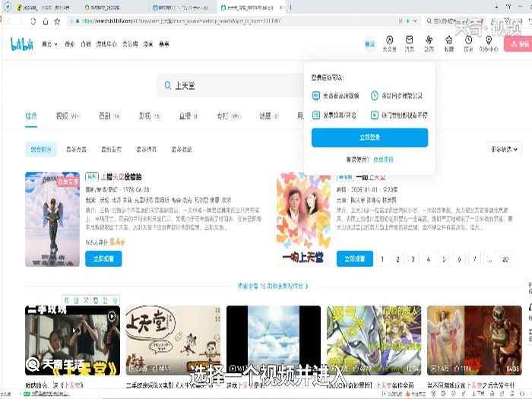This screenshot has height=399, width=532.
Task: Open the 二手玫瑰 video thumbnail
Action: click(x=73, y=340)
